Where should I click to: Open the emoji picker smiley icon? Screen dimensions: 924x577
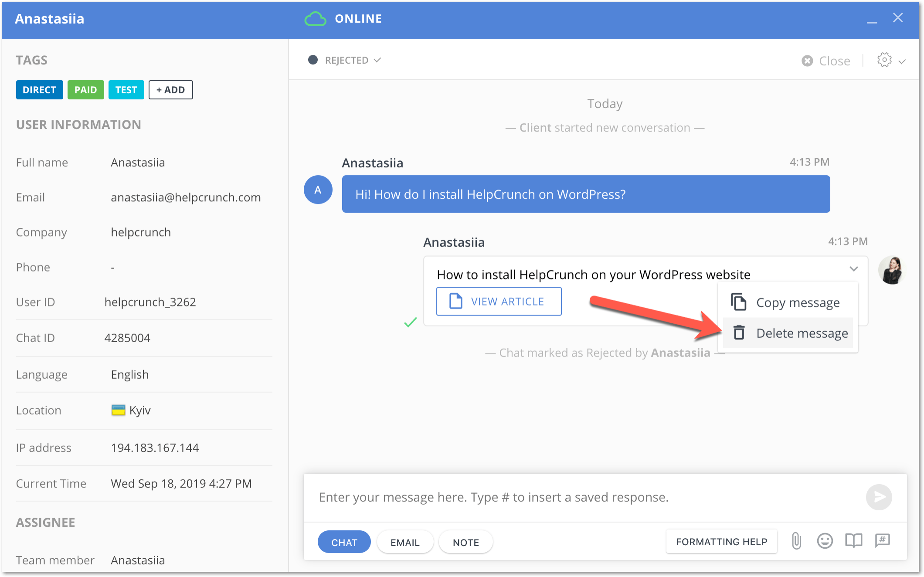(x=825, y=541)
